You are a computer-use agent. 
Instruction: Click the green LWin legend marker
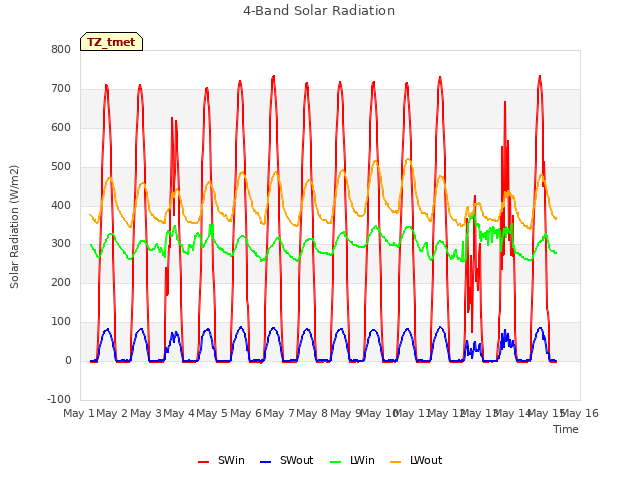(x=335, y=462)
